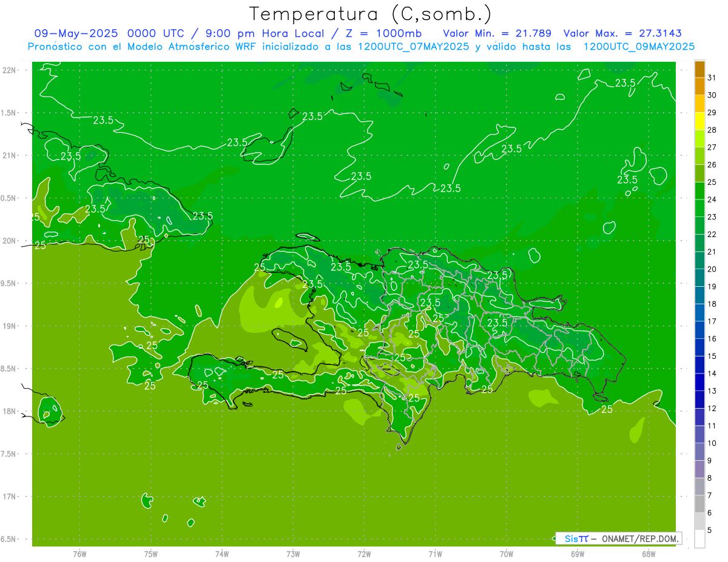
Task: Click the latitude axis label "20N"
Action: pyautogui.click(x=9, y=241)
